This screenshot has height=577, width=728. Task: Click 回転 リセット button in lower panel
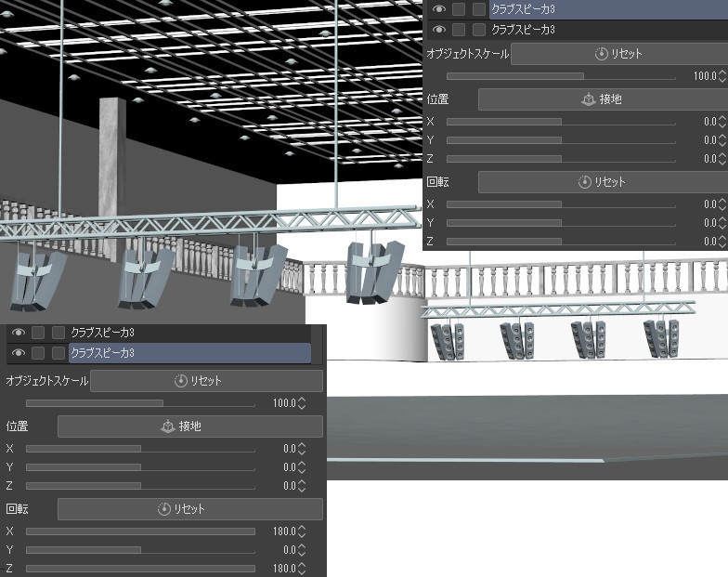pyautogui.click(x=190, y=509)
